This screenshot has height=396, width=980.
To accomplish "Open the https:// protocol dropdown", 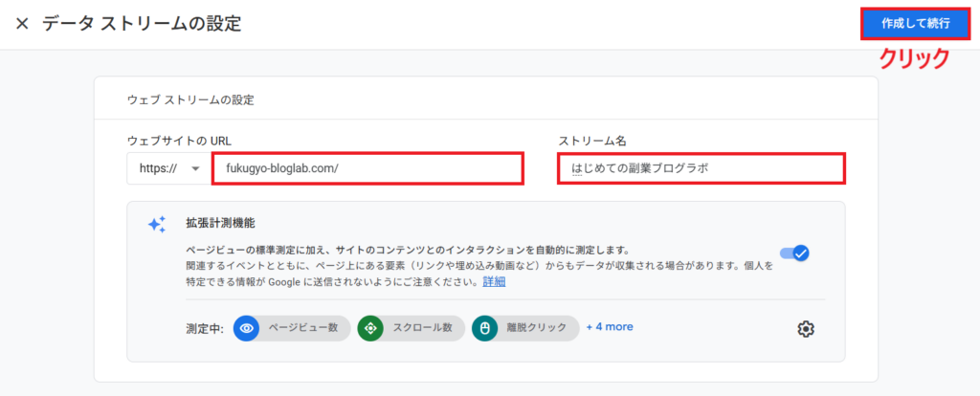I will (x=167, y=168).
